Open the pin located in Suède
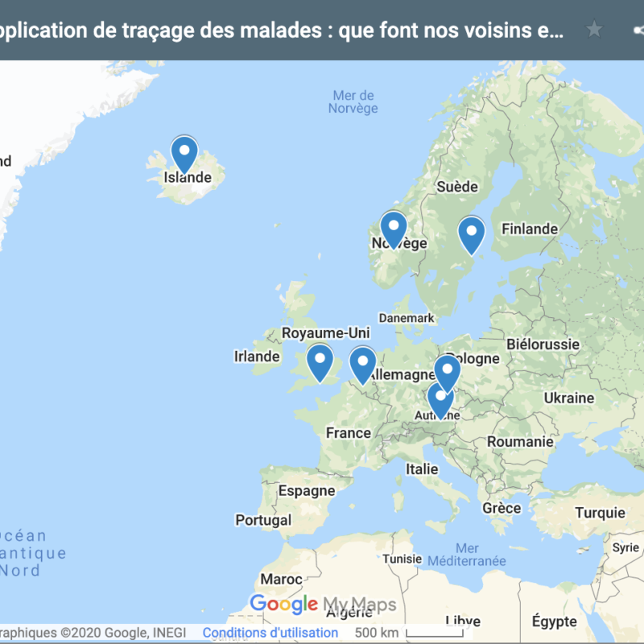Image resolution: width=644 pixels, height=644 pixels. tap(471, 233)
